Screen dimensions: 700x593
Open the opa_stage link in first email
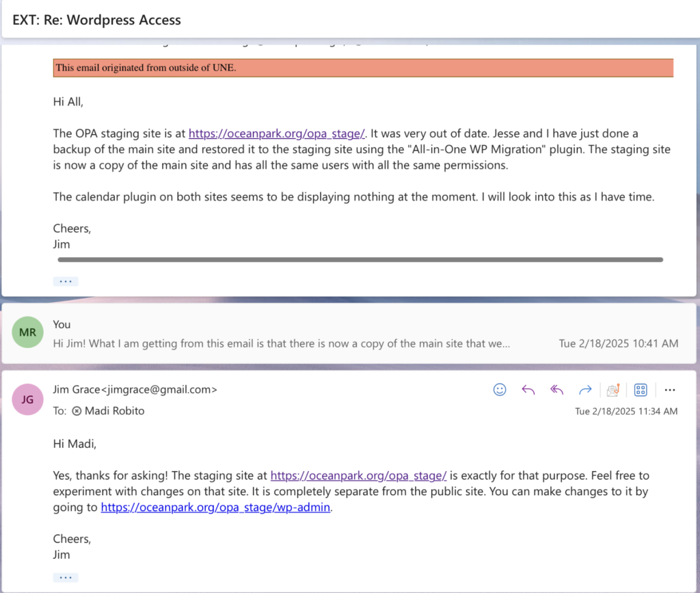tap(277, 133)
